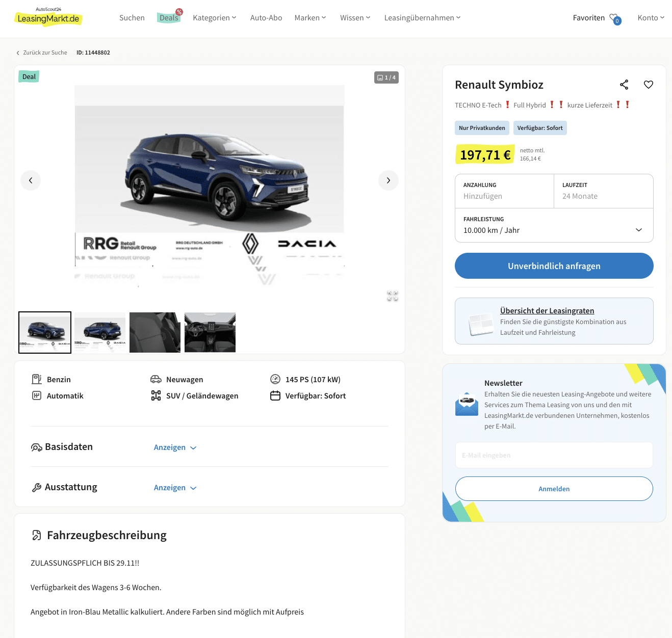Viewport: 672px width, 638px height.
Task: Open Übersicht der Leasingraten link
Action: pos(547,311)
